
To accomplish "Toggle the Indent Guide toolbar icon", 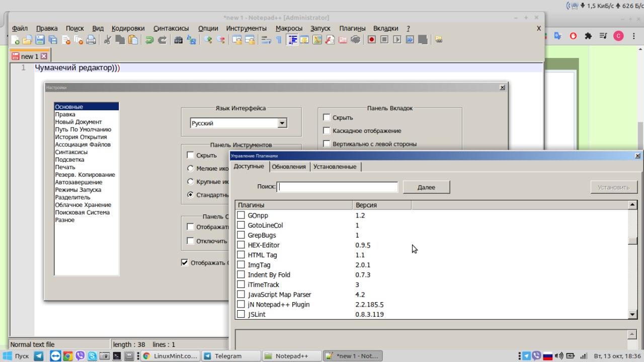I will pos(292,40).
